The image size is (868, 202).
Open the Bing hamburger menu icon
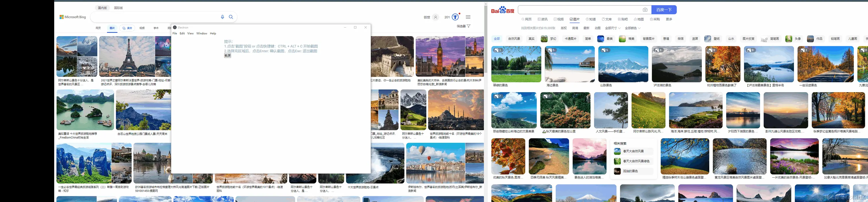[x=468, y=17]
